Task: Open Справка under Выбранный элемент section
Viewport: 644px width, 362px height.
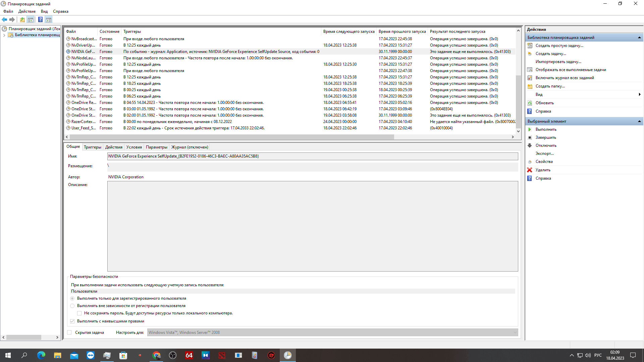Action: (543, 178)
